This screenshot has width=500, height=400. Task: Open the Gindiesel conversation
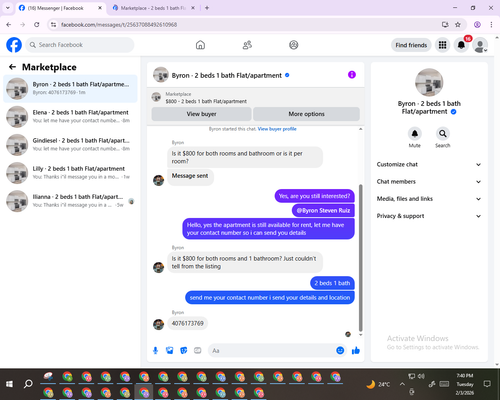(x=70, y=145)
